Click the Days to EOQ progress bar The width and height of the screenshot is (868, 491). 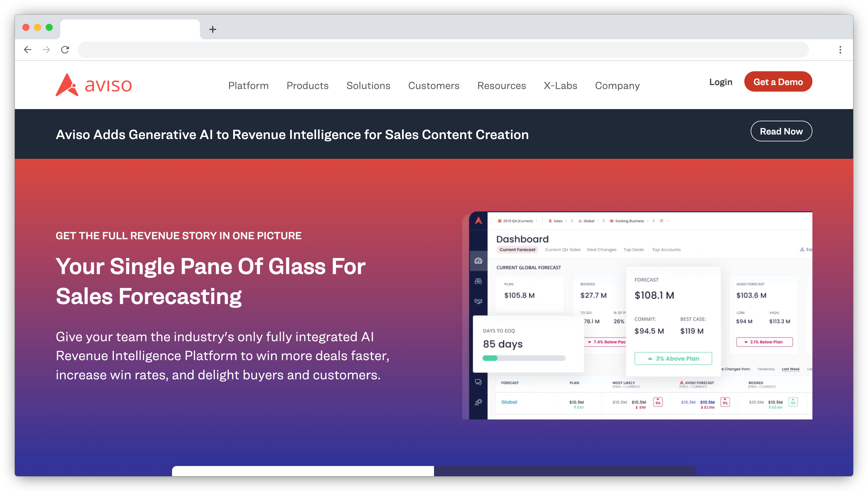(524, 358)
